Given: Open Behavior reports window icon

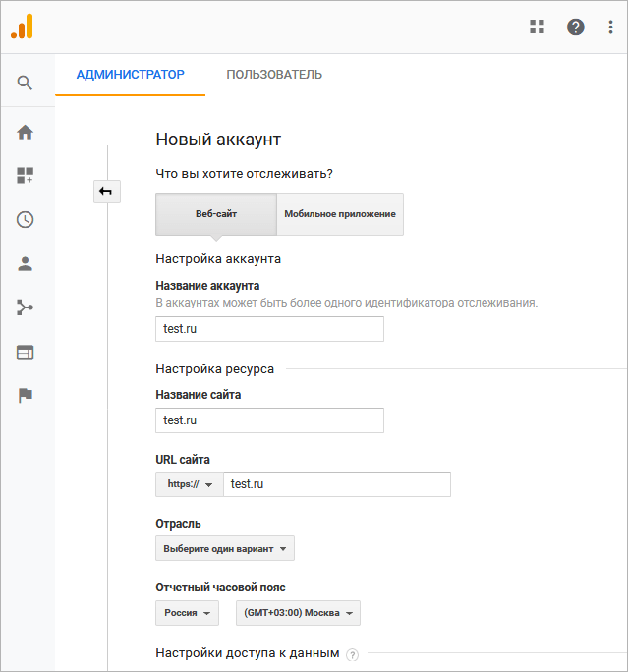Looking at the screenshot, I should click(x=25, y=353).
